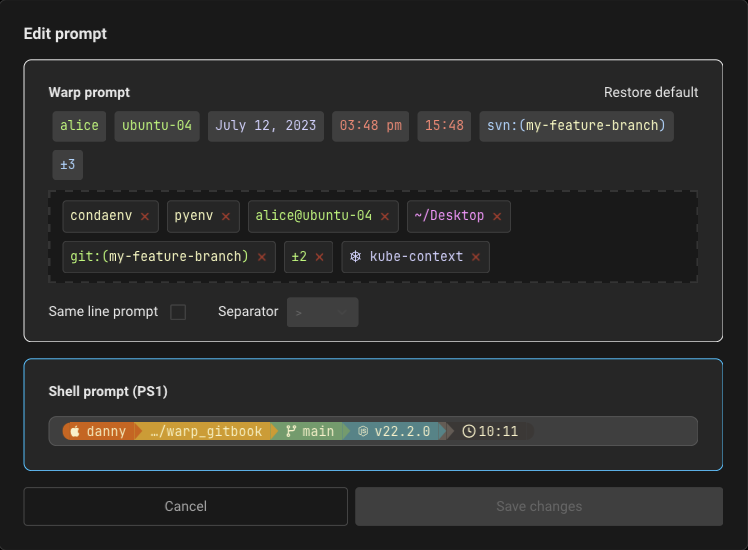Image resolution: width=748 pixels, height=550 pixels.
Task: Remove the git:(my-feature-branch) chip via X
Action: pyautogui.click(x=262, y=257)
